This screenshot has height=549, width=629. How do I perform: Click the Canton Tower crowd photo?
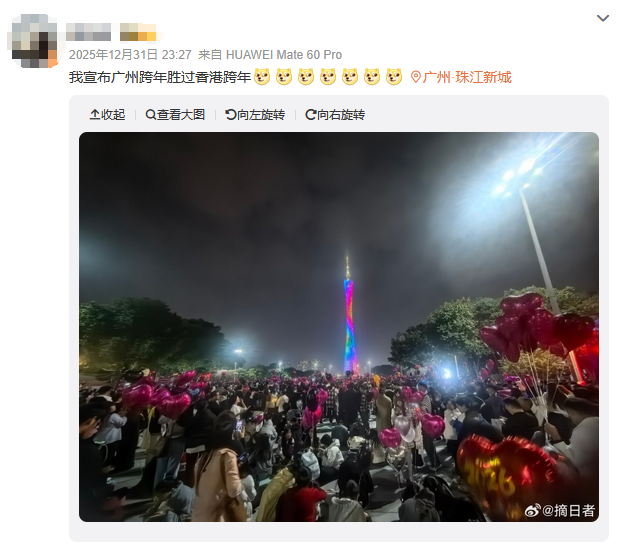click(339, 327)
